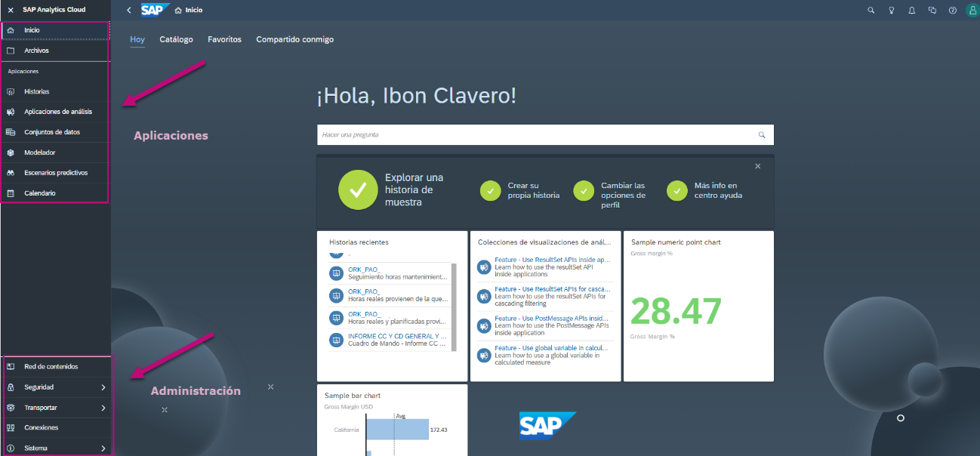
Task: Show notifications with the bell icon
Action: point(912,11)
